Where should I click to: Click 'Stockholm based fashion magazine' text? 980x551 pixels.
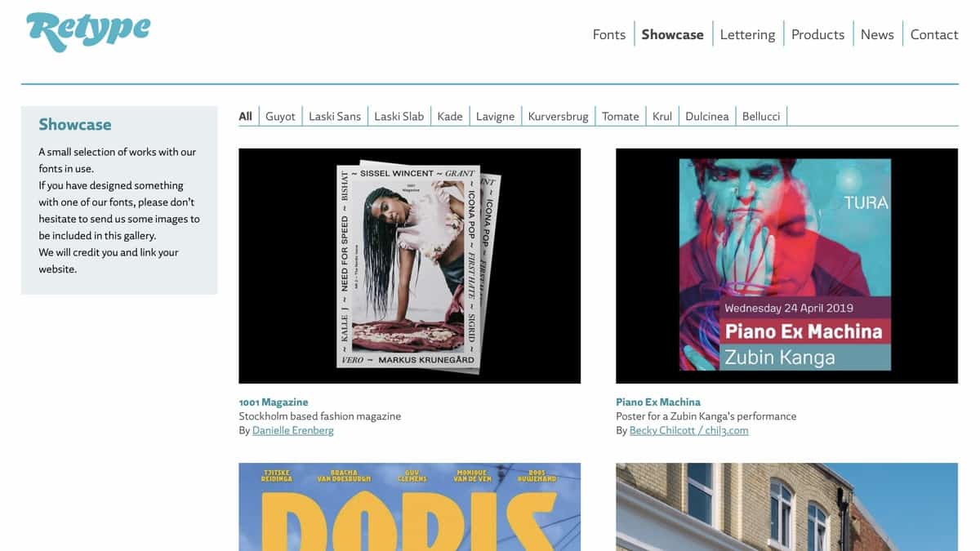coord(320,416)
